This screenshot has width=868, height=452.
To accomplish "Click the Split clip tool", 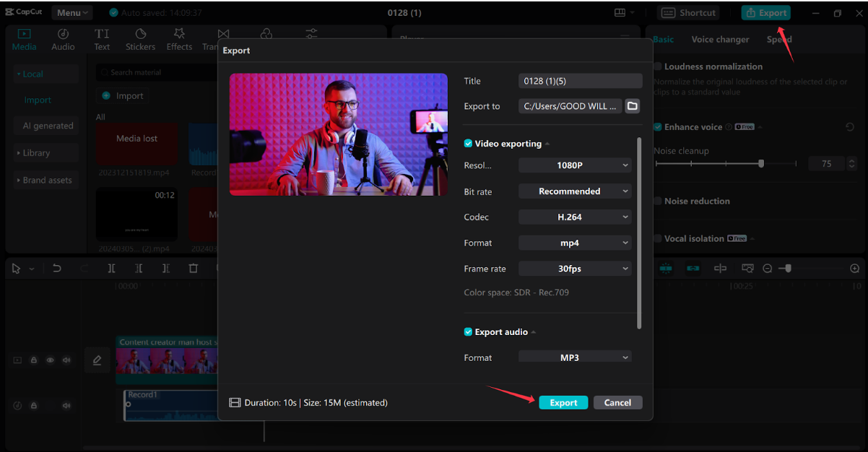I will pyautogui.click(x=111, y=269).
